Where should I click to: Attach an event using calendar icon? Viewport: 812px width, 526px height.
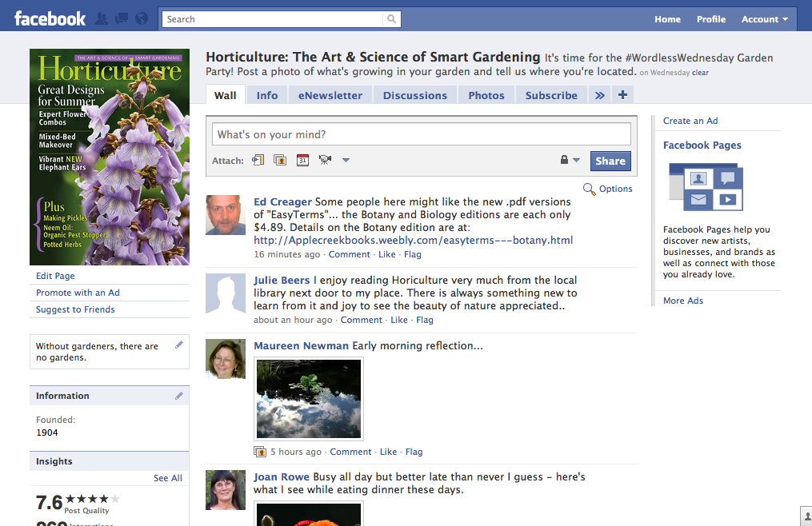[303, 160]
